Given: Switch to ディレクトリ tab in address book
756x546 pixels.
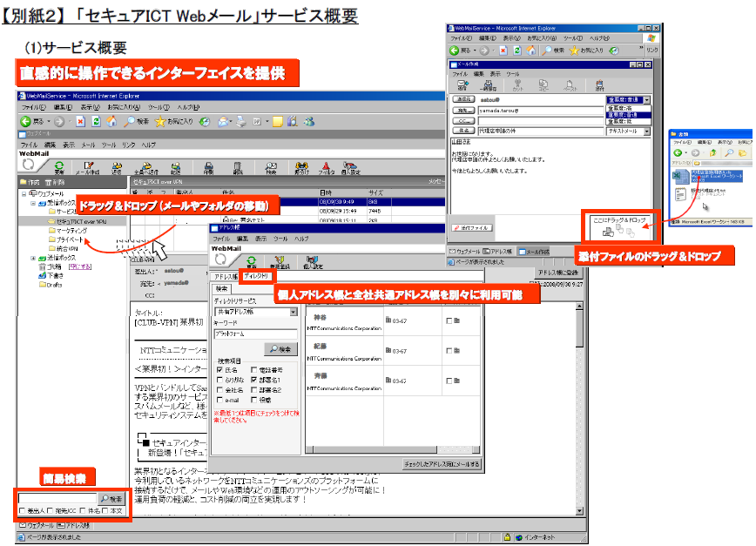Looking at the screenshot, I should [x=256, y=276].
